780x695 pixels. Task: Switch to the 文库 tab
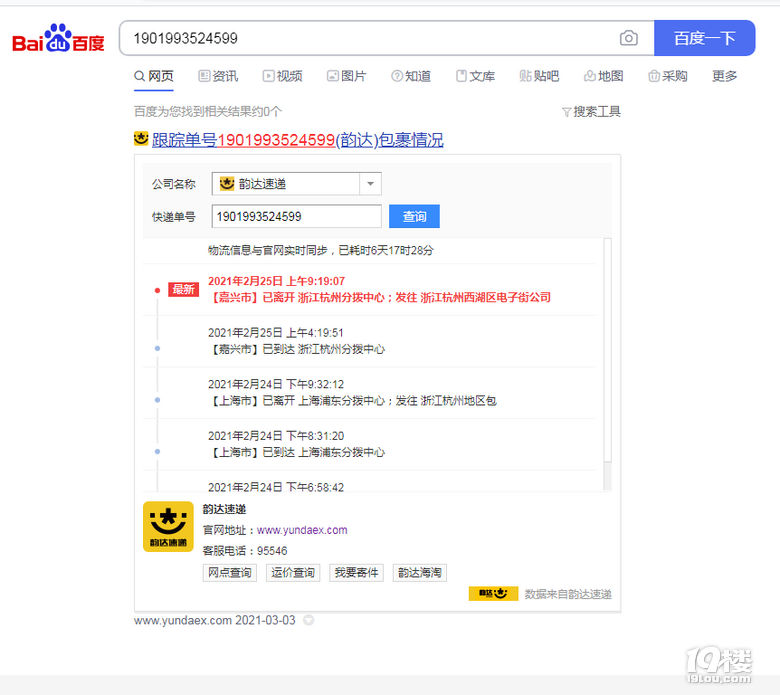(x=475, y=76)
